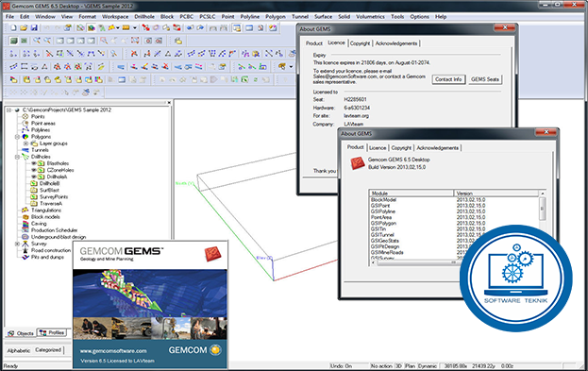This screenshot has height=371, width=588.
Task: Collapse the GEMS Sample 2012 root node
Action: click(x=9, y=110)
